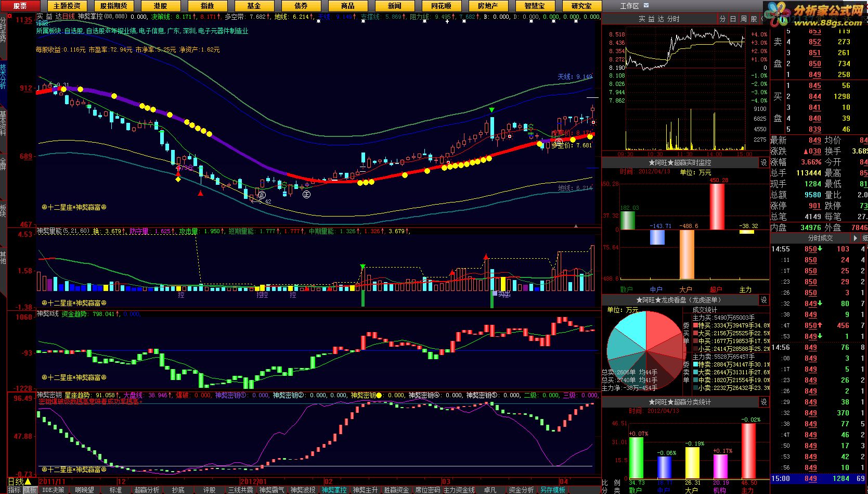Switch to 港股 market tab
Image resolution: width=868 pixels, height=494 pixels.
(160, 6)
